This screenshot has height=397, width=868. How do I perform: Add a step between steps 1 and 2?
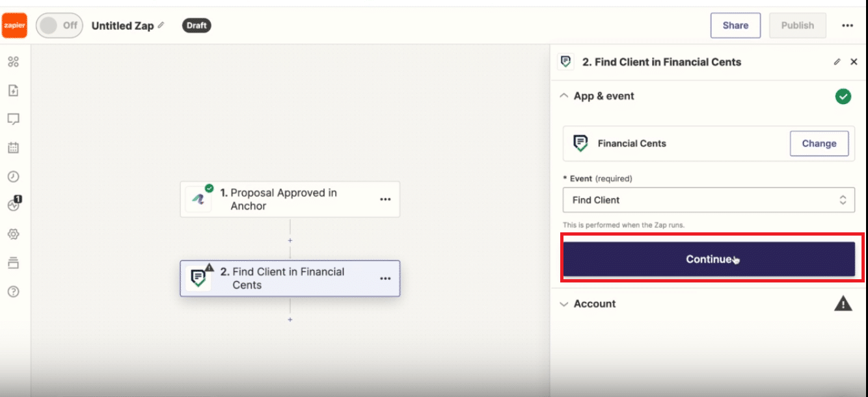coord(290,240)
